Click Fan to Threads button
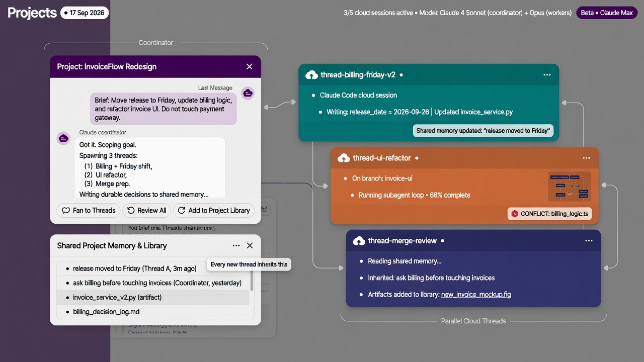Image resolution: width=644 pixels, height=362 pixels. 89,210
